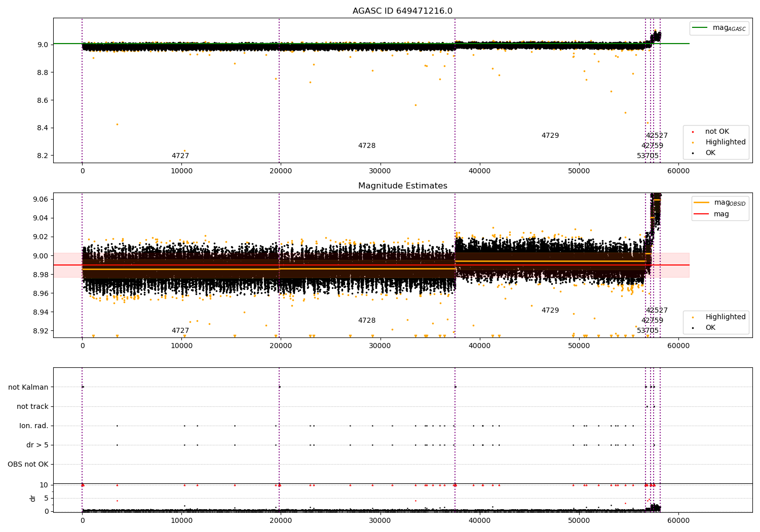Click dr axis tick 10 in bottom plot
The width and height of the screenshot is (760, 532).
pos(44,485)
